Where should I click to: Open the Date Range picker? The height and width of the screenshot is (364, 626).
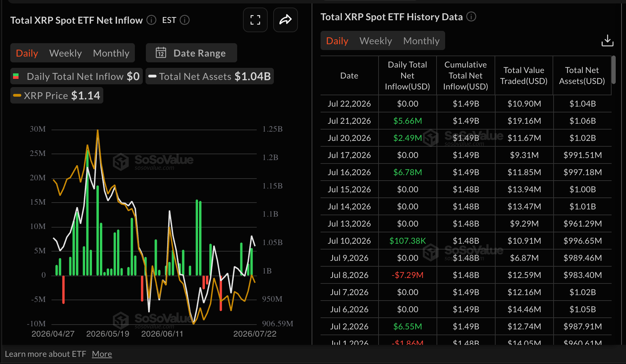coord(192,53)
